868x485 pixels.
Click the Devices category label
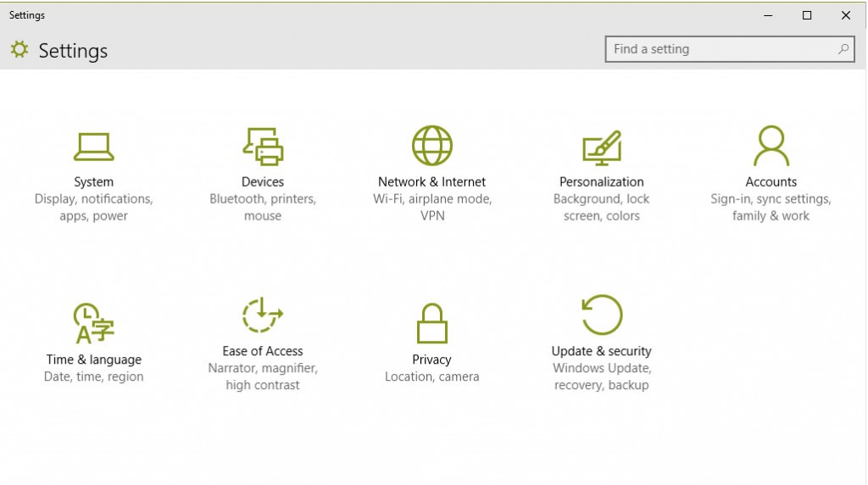[263, 181]
